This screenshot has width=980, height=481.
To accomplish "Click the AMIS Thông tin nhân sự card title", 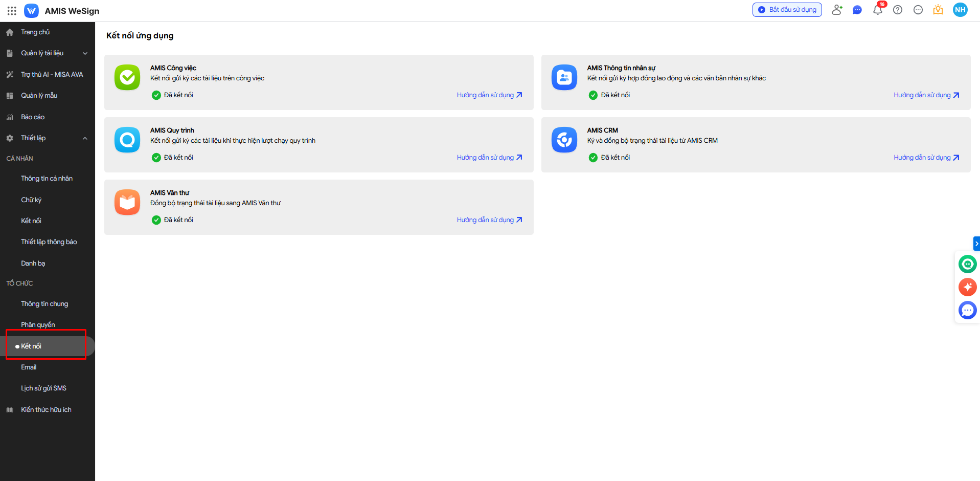I will point(621,68).
